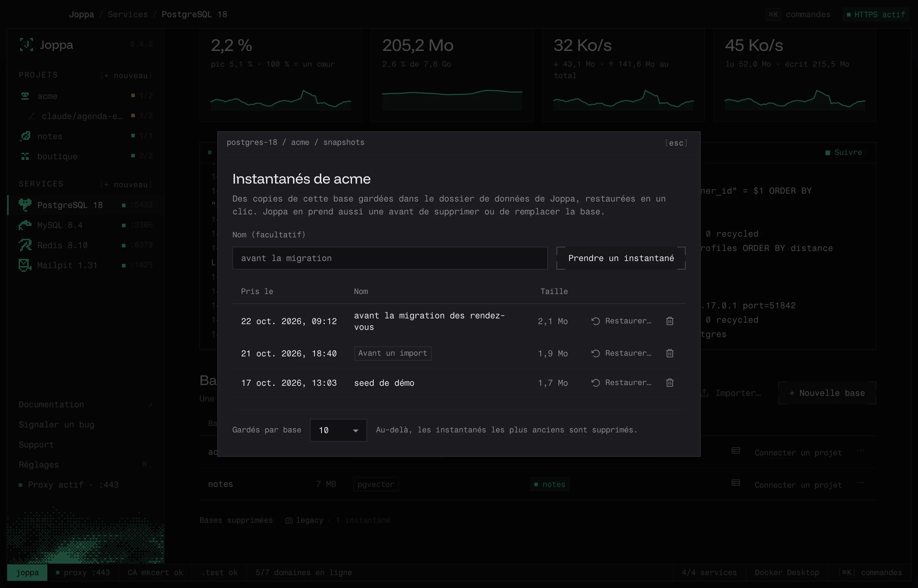
Task: Delete the 22 oct. snapshot with trash icon
Action: 669,321
